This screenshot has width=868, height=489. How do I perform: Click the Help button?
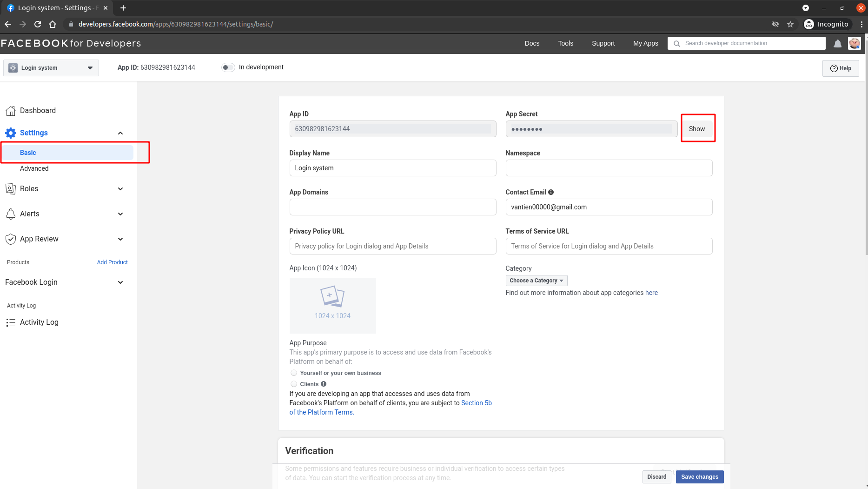tap(841, 68)
